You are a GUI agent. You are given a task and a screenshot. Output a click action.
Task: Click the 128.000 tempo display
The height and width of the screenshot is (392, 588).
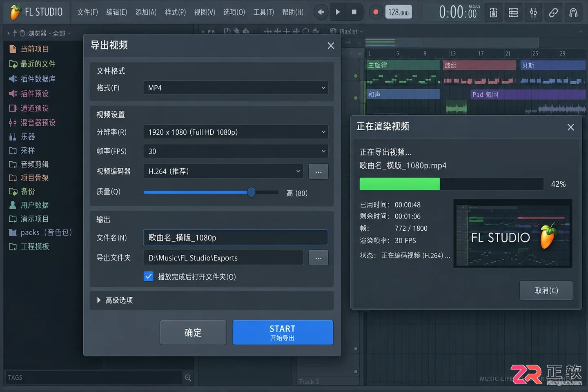[x=399, y=12]
